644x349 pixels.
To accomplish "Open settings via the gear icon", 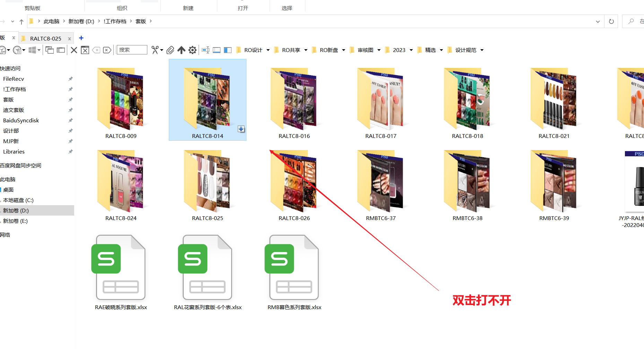I will [x=192, y=50].
